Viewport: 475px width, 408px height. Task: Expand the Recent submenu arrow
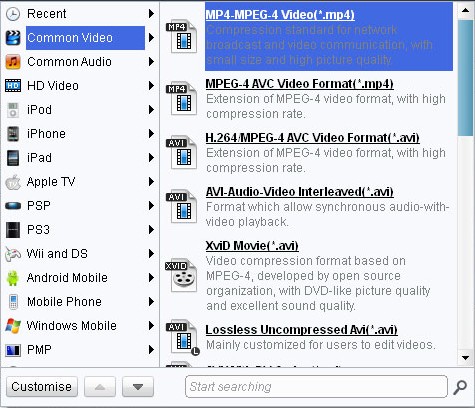coord(151,14)
